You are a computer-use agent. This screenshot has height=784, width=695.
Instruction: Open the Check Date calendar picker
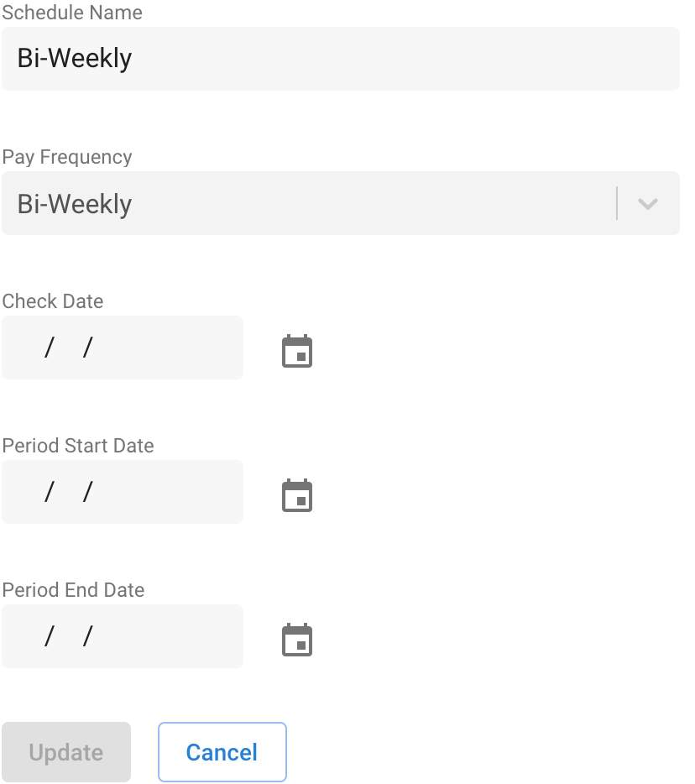click(297, 351)
